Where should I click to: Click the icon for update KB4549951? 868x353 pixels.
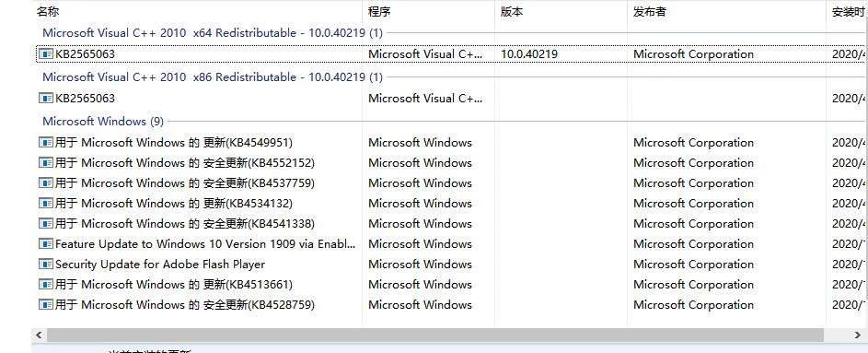coord(46,143)
